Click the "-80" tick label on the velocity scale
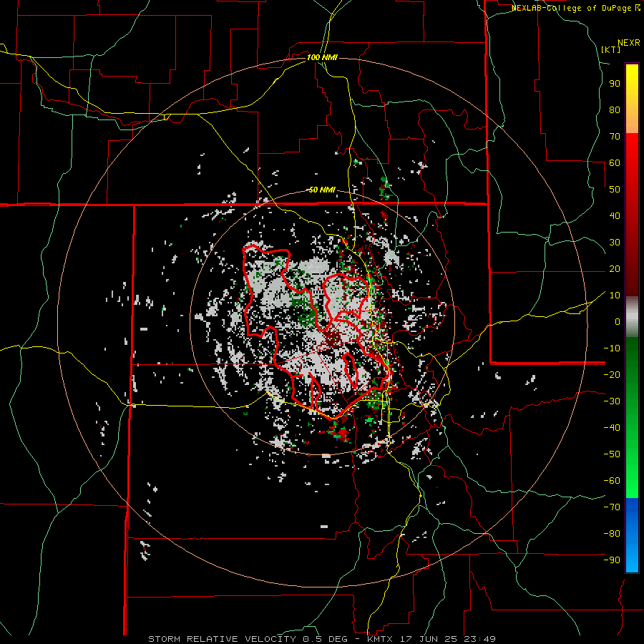The image size is (644, 644). [612, 534]
